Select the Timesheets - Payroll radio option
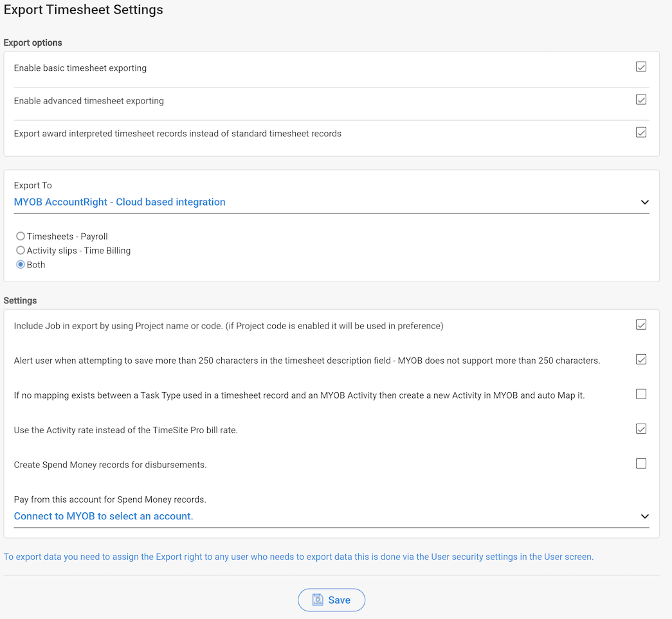 coord(20,236)
